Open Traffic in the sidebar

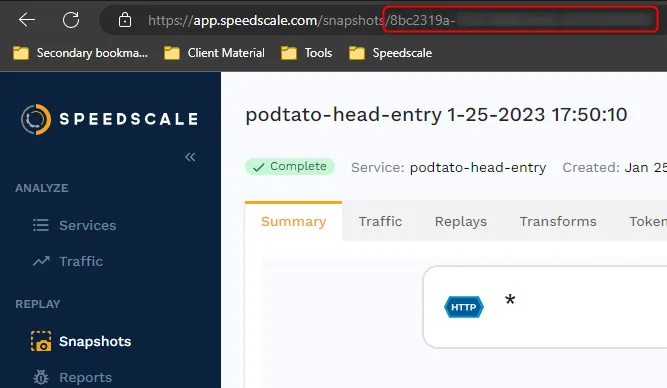(81, 261)
